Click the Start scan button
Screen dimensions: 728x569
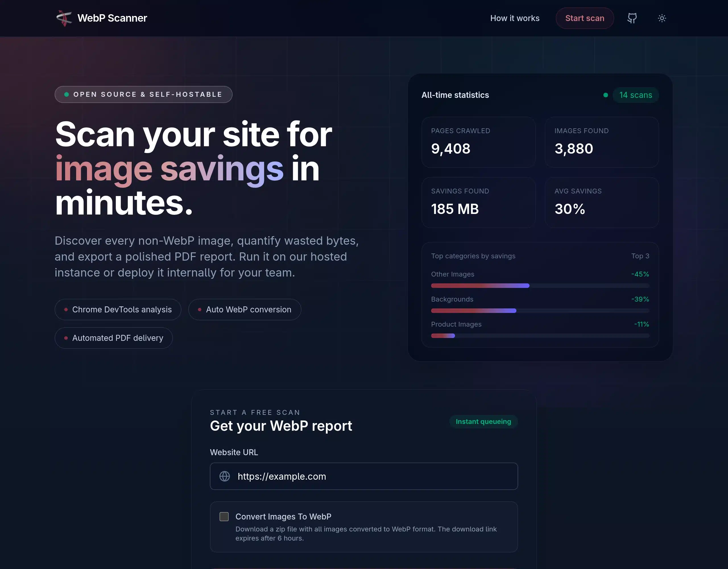click(585, 18)
